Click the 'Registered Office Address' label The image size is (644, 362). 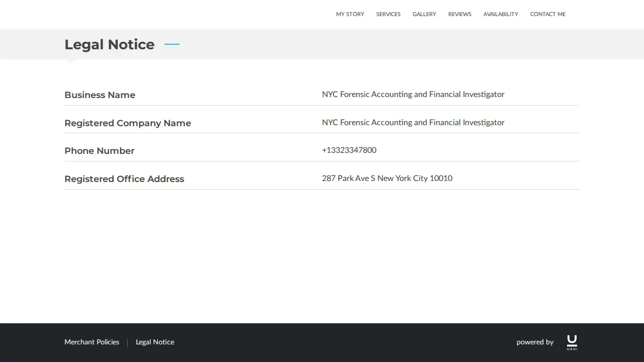[124, 179]
